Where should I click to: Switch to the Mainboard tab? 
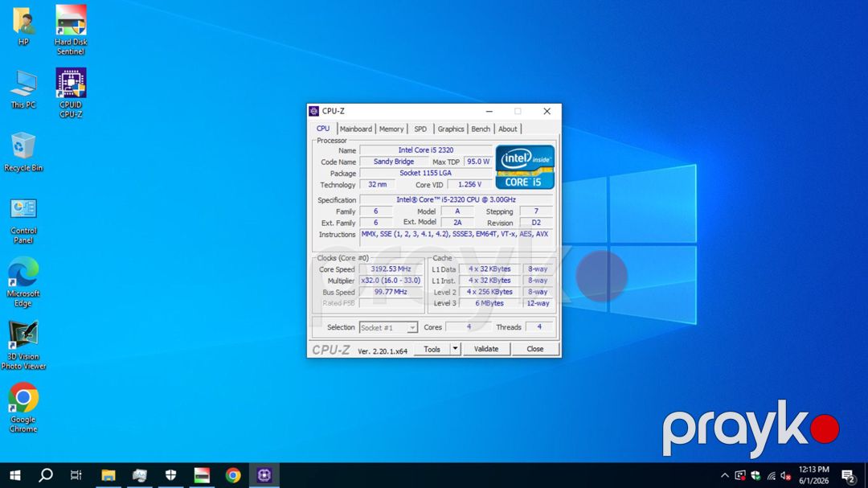(x=356, y=129)
